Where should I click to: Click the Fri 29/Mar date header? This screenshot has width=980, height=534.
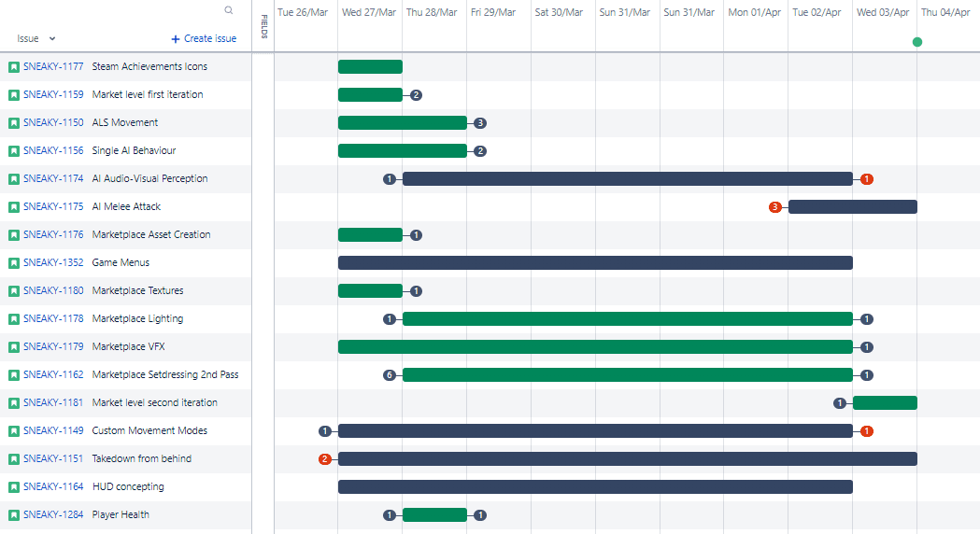click(493, 12)
